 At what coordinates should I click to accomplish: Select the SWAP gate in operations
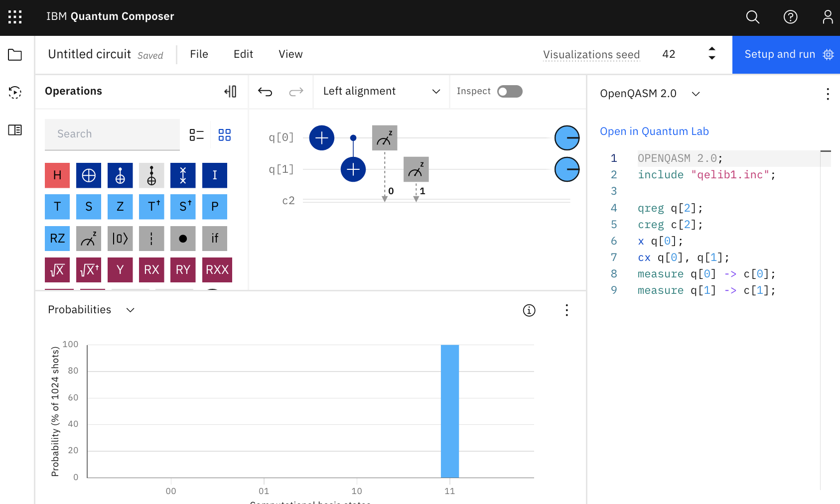coord(183,175)
